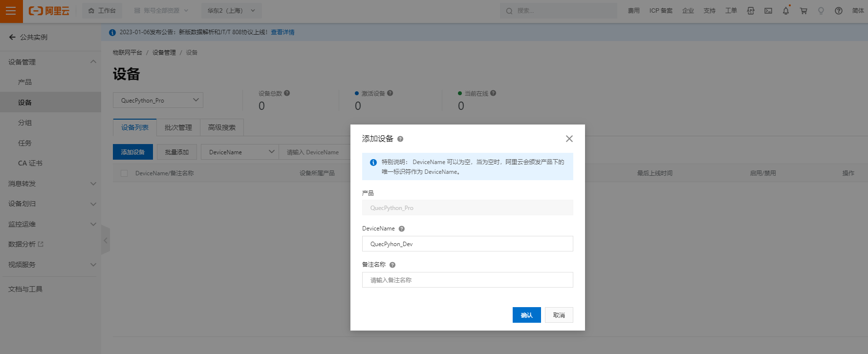Toggle the select-all checkbox in table header
The height and width of the screenshot is (354, 868).
pos(124,173)
